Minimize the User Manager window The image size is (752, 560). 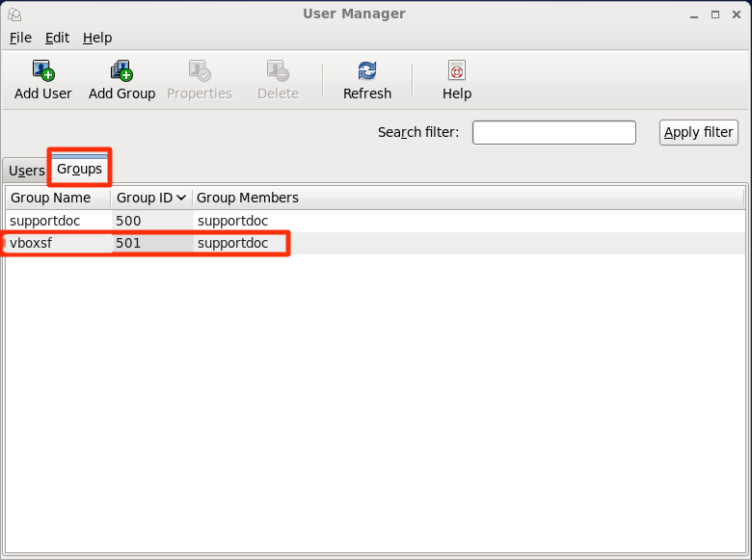[x=693, y=14]
